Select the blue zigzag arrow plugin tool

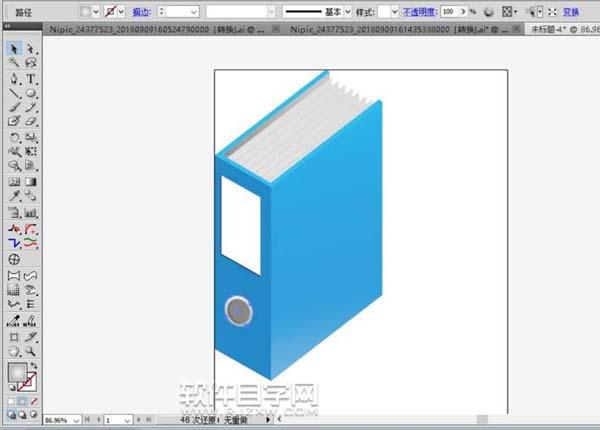pos(14,243)
